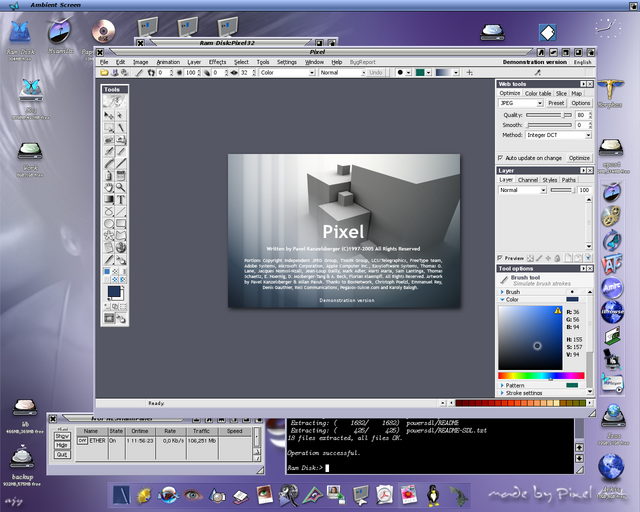640x512 pixels.
Task: Click the crosshair icon in options toolbar
Action: [x=470, y=73]
